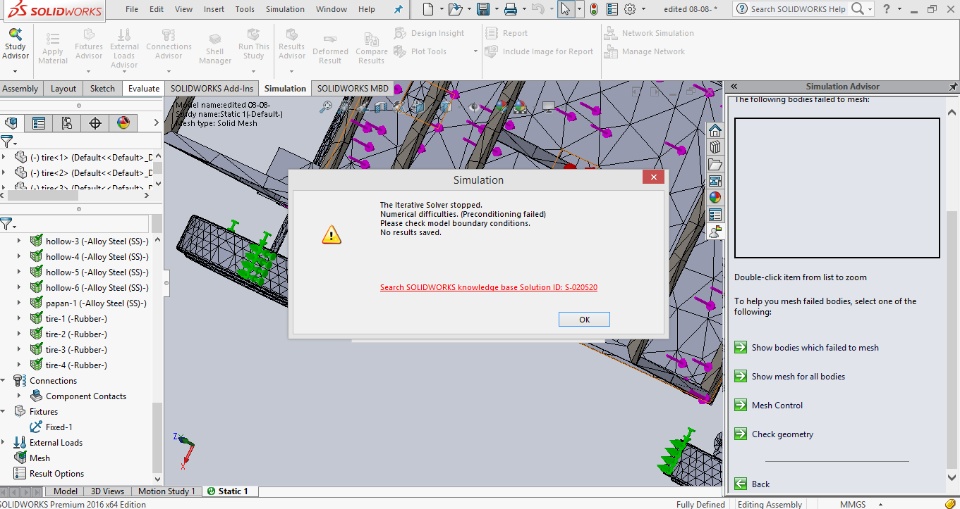Open the DisplayManager color ball tab icon
960x509 pixels.
pos(124,123)
